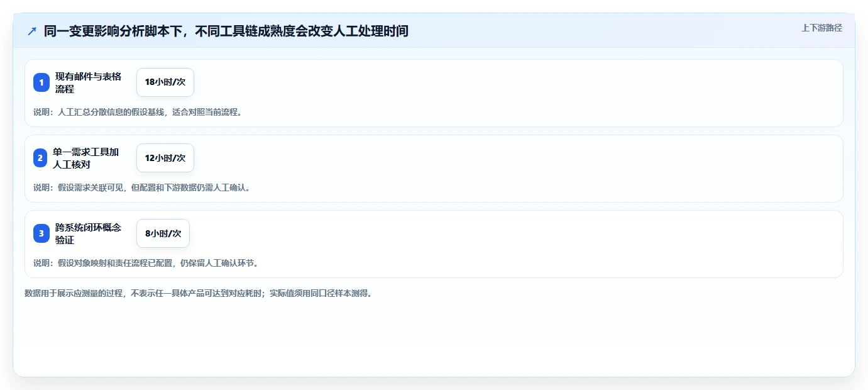The width and height of the screenshot is (868, 390).
Task: Click step badge number 1
Action: pos(41,82)
